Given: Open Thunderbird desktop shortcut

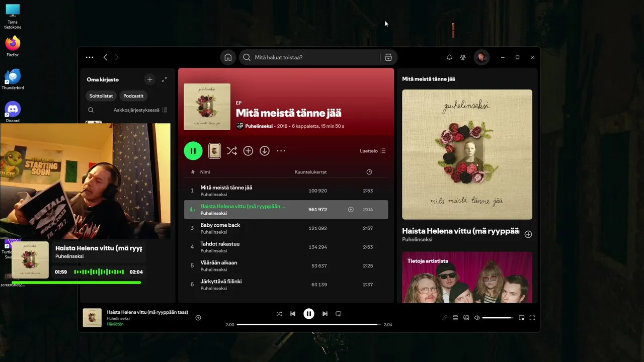Looking at the screenshot, I should (13, 79).
